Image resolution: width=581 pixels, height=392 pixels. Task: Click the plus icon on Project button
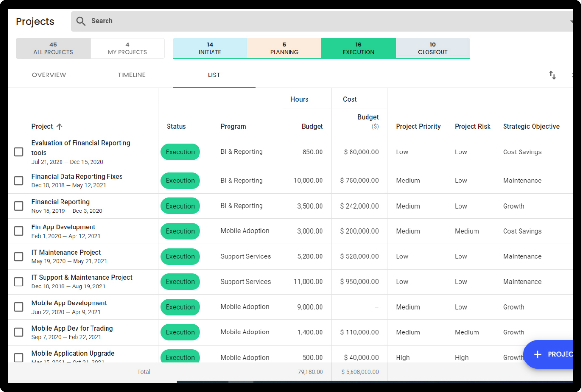click(537, 354)
